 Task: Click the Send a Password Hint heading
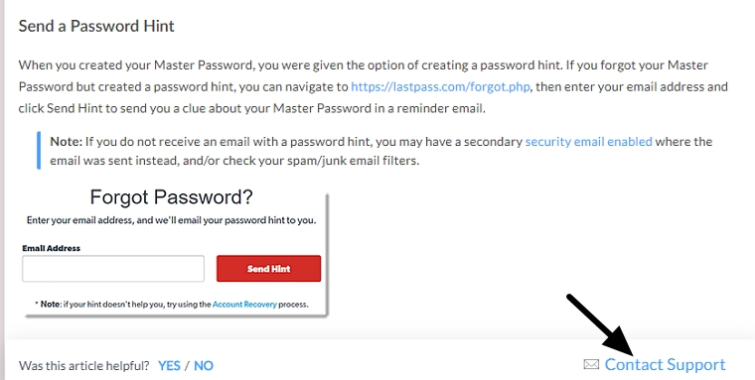96,26
